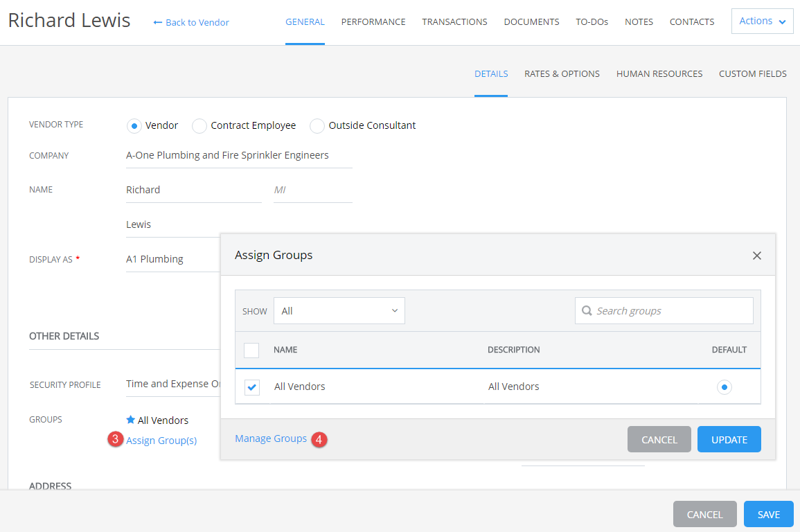Click the Search groups input field
The height and width of the screenshot is (532, 800).
(x=670, y=311)
